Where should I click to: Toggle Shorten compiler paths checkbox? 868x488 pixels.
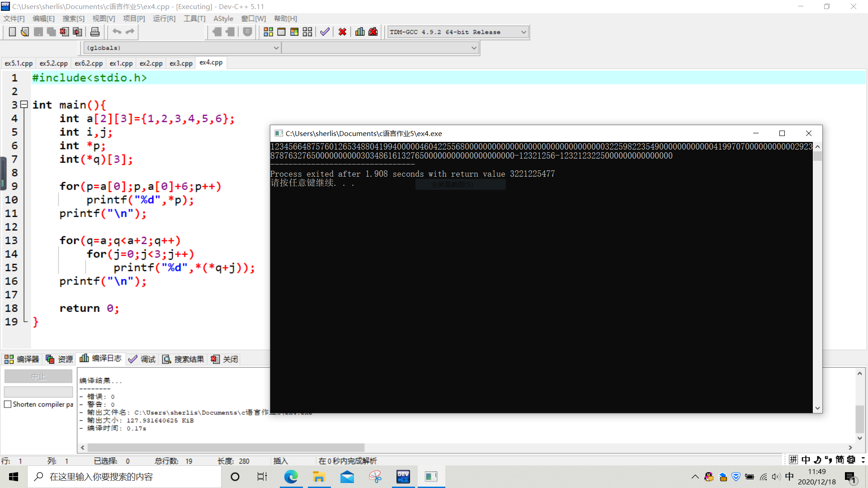(x=8, y=404)
